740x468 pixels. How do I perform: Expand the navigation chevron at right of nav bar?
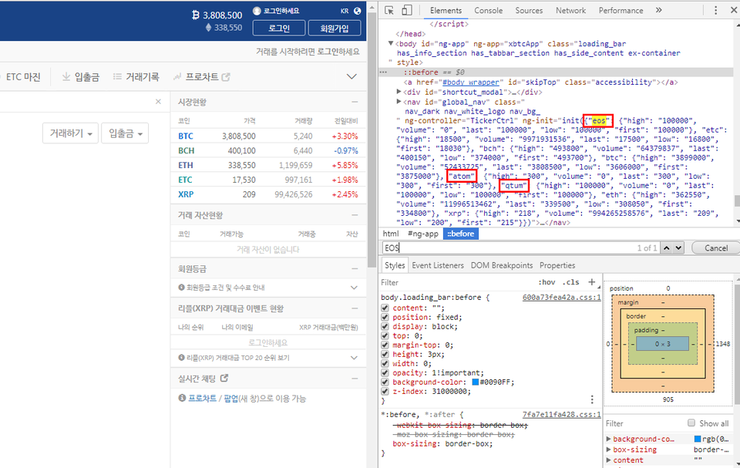(352, 76)
